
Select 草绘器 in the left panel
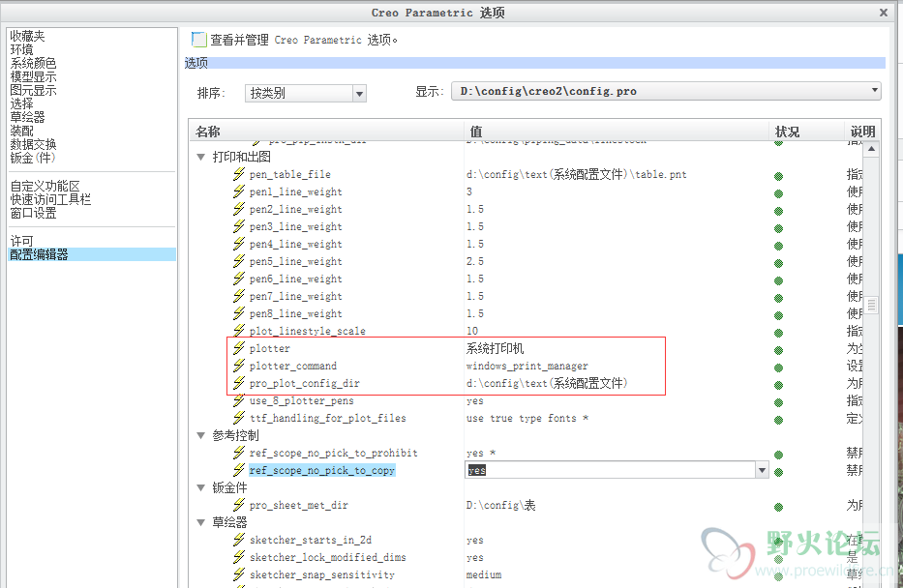pos(27,117)
